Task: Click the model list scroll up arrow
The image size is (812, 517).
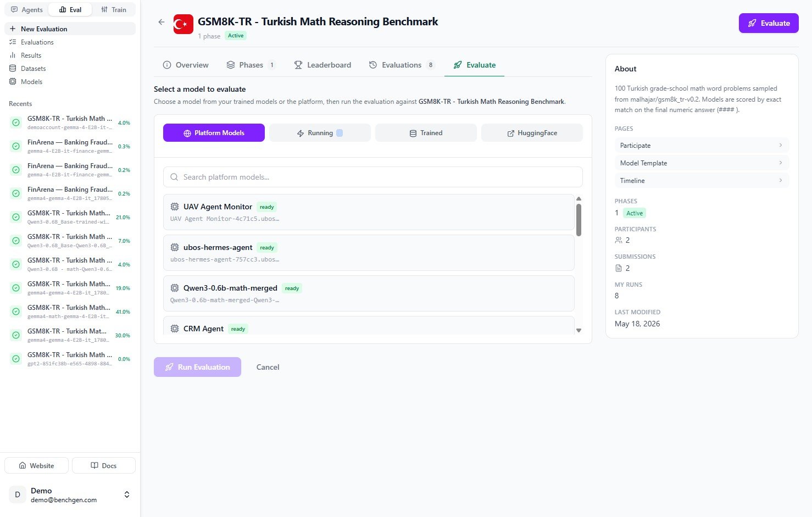Action: [x=579, y=198]
